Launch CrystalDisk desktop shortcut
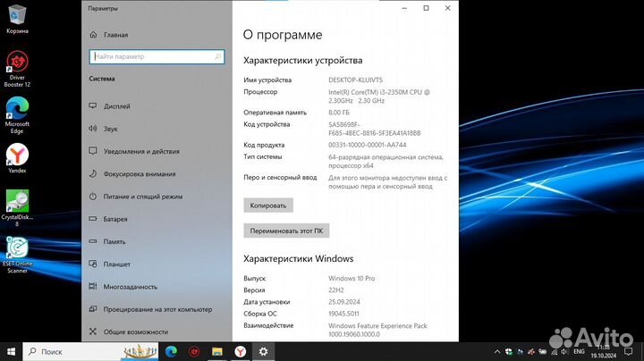 [x=17, y=208]
